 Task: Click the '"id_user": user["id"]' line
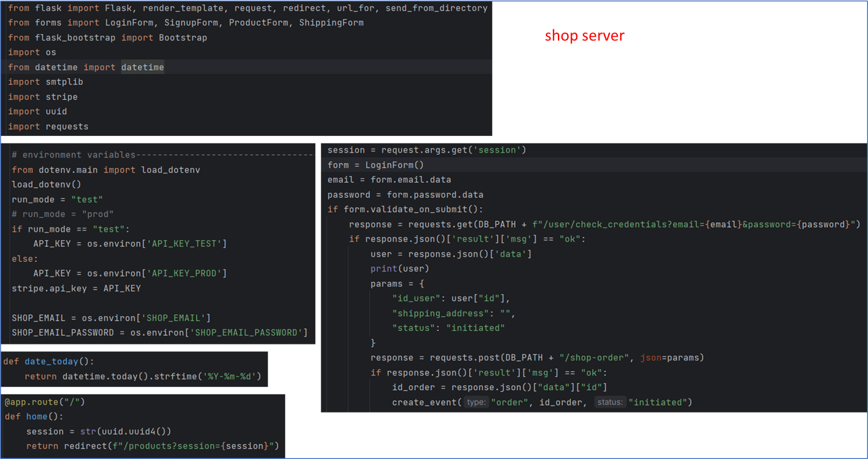click(451, 298)
